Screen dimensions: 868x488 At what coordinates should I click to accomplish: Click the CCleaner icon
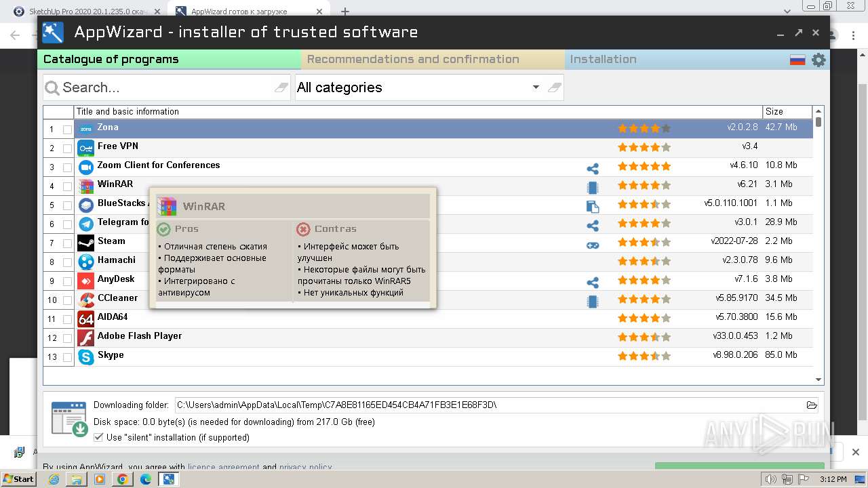click(85, 300)
